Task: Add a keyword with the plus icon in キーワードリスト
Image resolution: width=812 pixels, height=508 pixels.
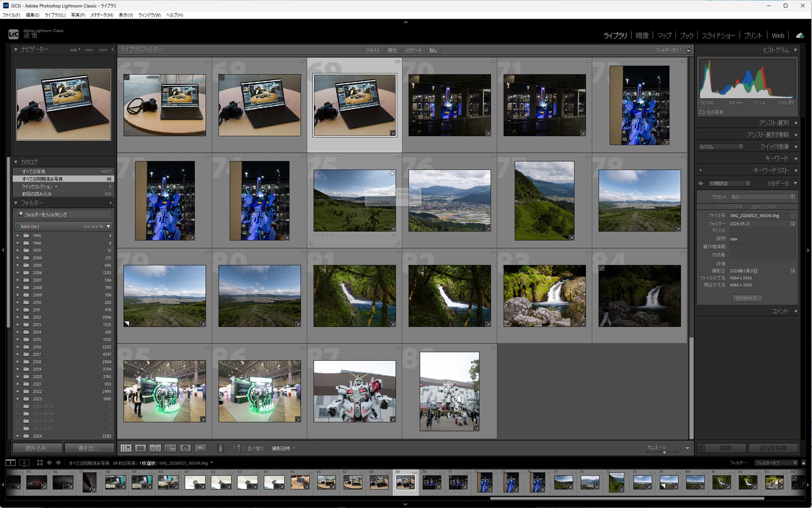Action: (700, 170)
